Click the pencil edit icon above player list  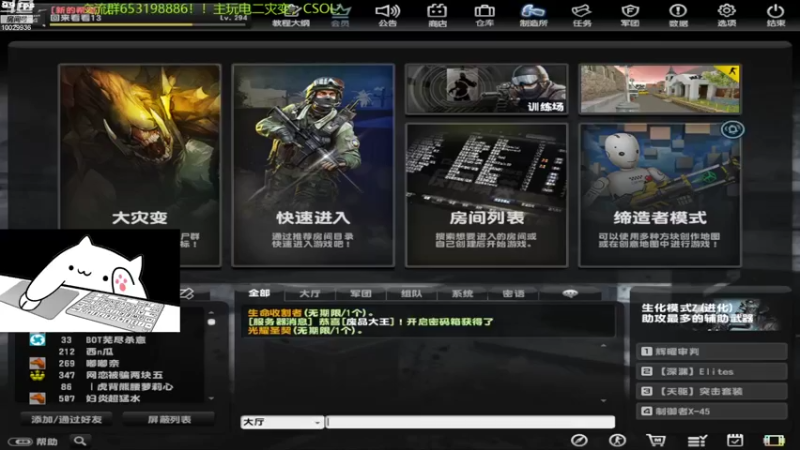[187, 293]
